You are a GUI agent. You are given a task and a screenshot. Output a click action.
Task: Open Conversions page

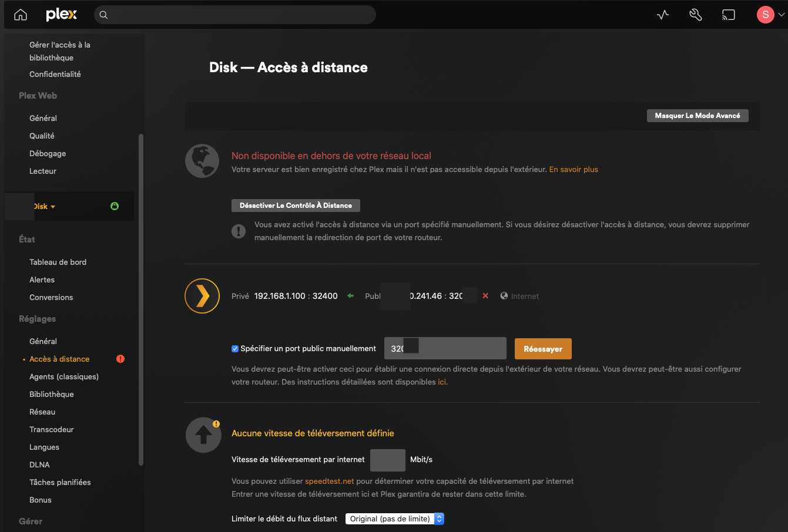pyautogui.click(x=51, y=297)
